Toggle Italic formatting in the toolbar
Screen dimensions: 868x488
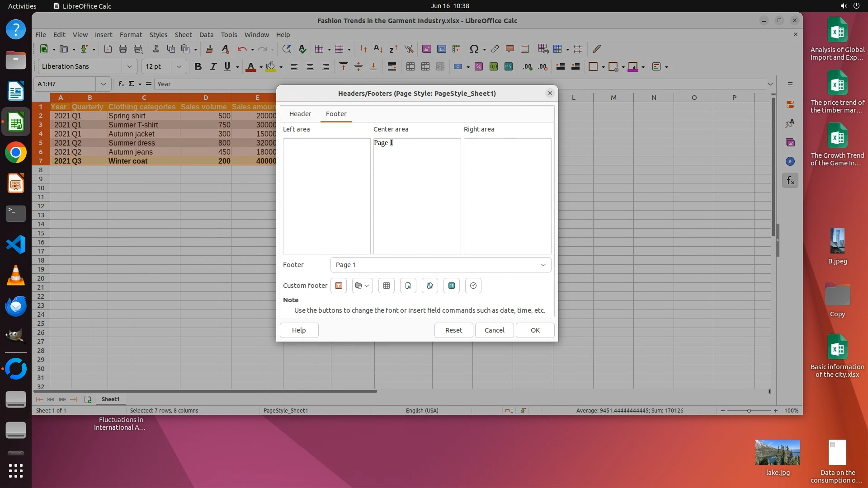212,67
